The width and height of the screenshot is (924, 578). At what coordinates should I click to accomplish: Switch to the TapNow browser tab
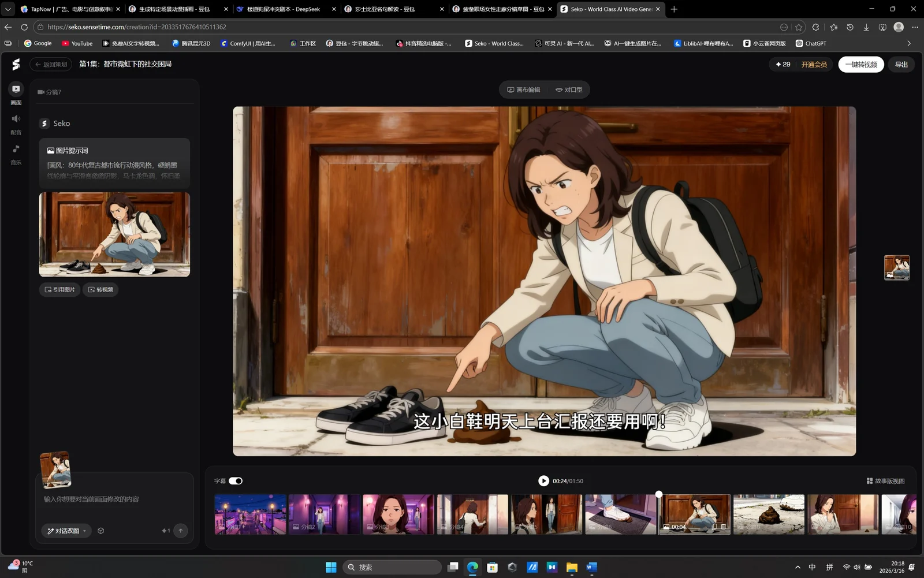(x=69, y=9)
